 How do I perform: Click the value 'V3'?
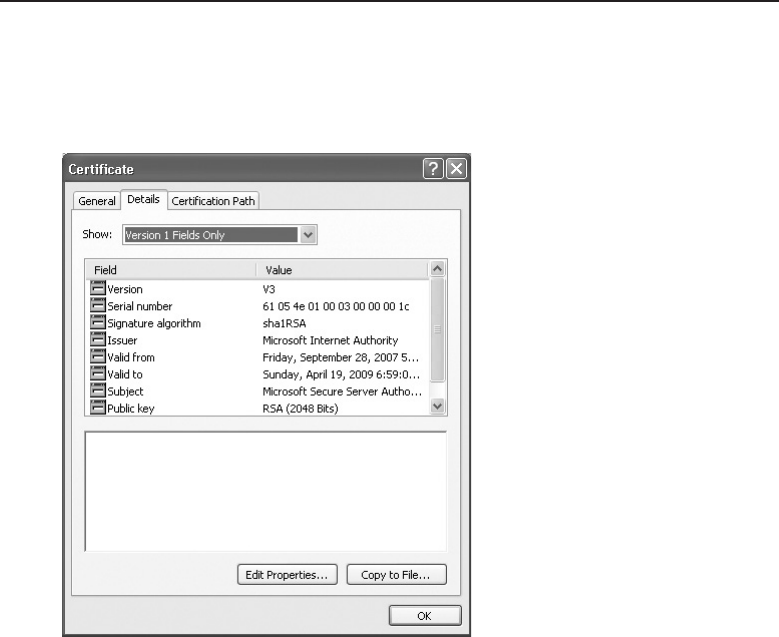point(269,289)
